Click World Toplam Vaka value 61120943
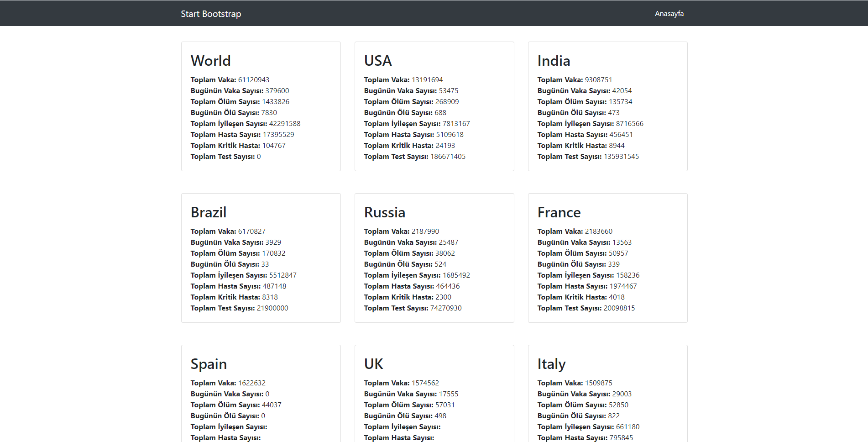Image resolution: width=868 pixels, height=442 pixels. (x=254, y=80)
